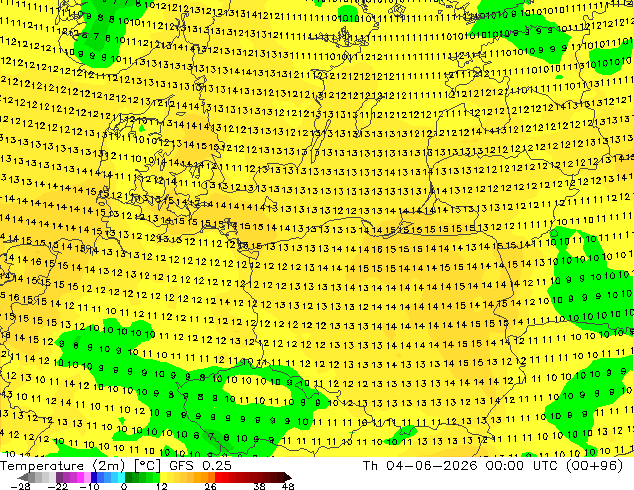The height and width of the screenshot is (490, 634).
Task: Pick the darkest green legend swatch right of 0
Action: point(128,477)
